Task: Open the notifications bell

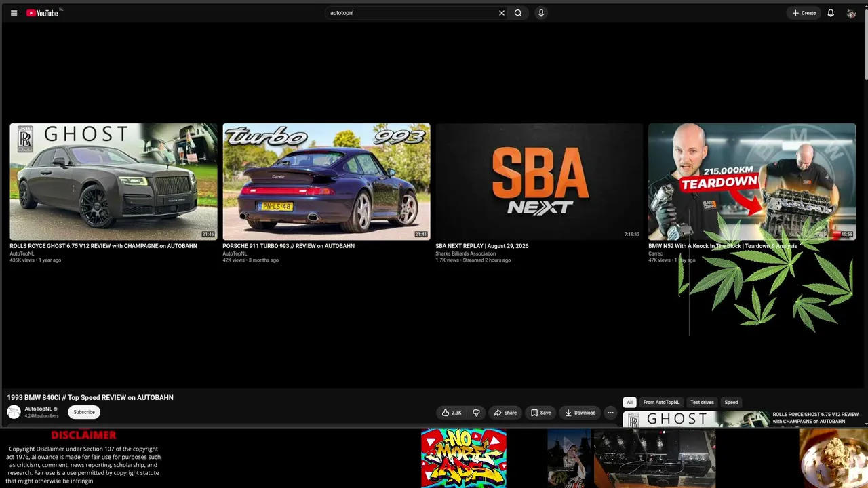Action: click(x=831, y=13)
